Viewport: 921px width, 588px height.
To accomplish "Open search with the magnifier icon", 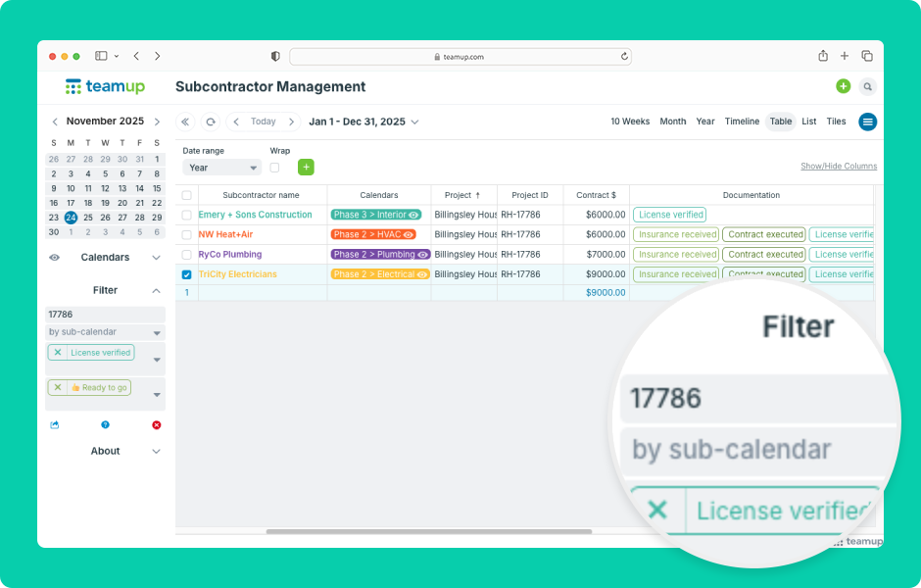I will [867, 86].
